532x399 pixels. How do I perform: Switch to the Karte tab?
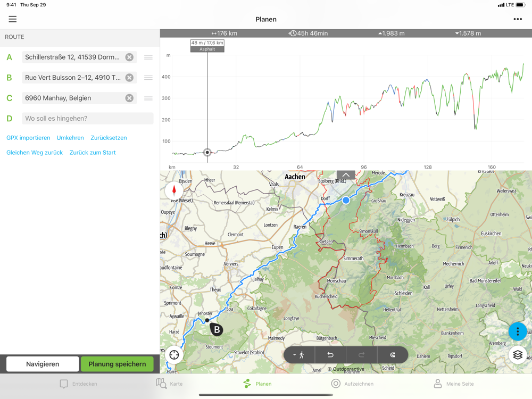point(169,384)
